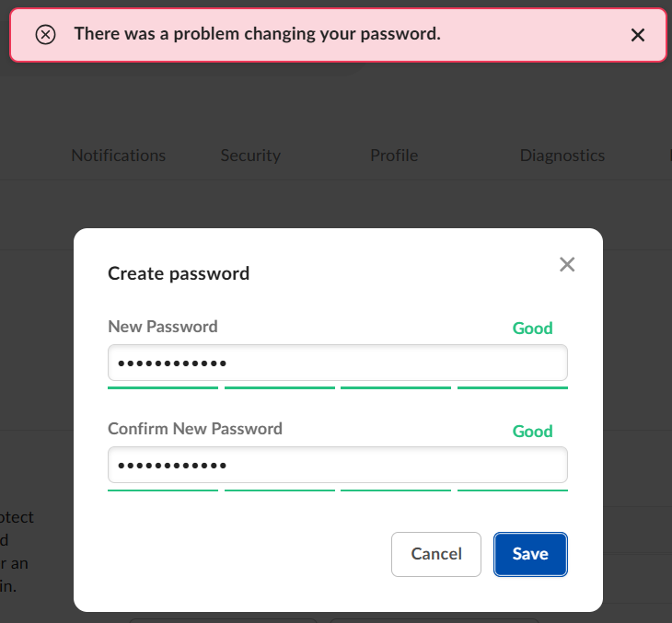Focus the Confirm New Password field

(337, 466)
